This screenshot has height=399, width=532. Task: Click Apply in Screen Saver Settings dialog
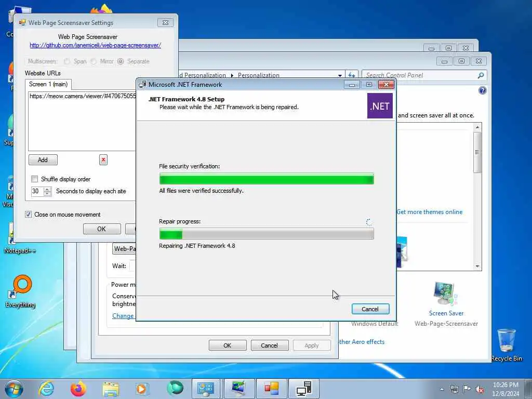point(312,345)
